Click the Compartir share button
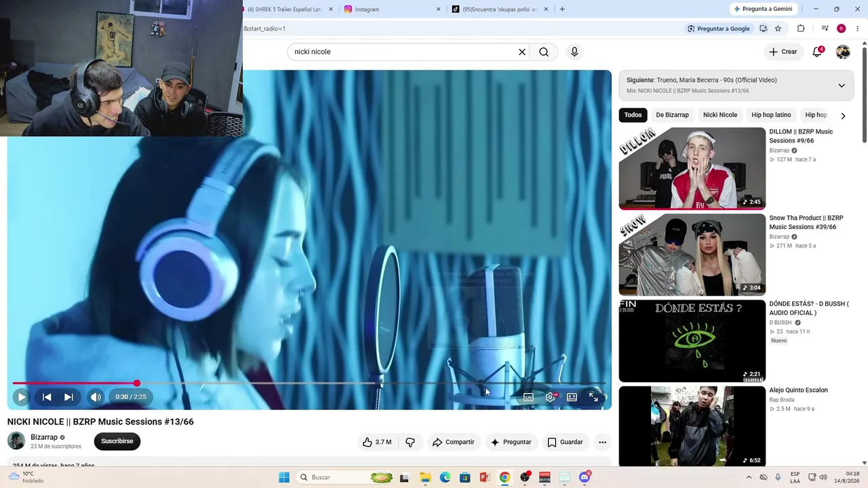The height and width of the screenshot is (488, 868). [x=454, y=442]
